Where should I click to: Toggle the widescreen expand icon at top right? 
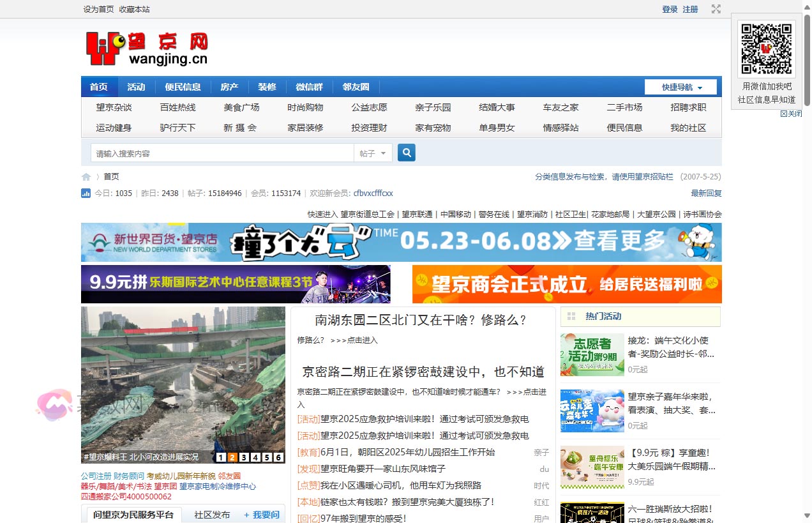click(716, 9)
